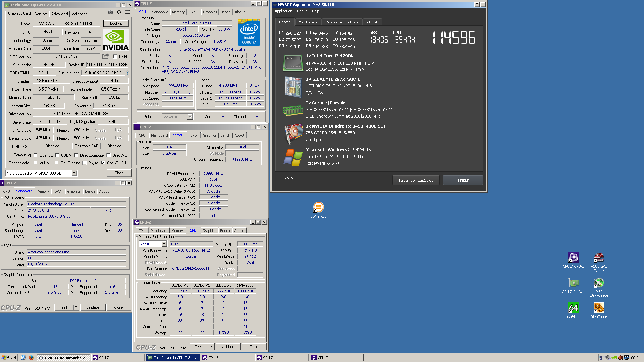The width and height of the screenshot is (644, 362).
Task: Open Settings tab in Aquamark
Action: [x=308, y=22]
